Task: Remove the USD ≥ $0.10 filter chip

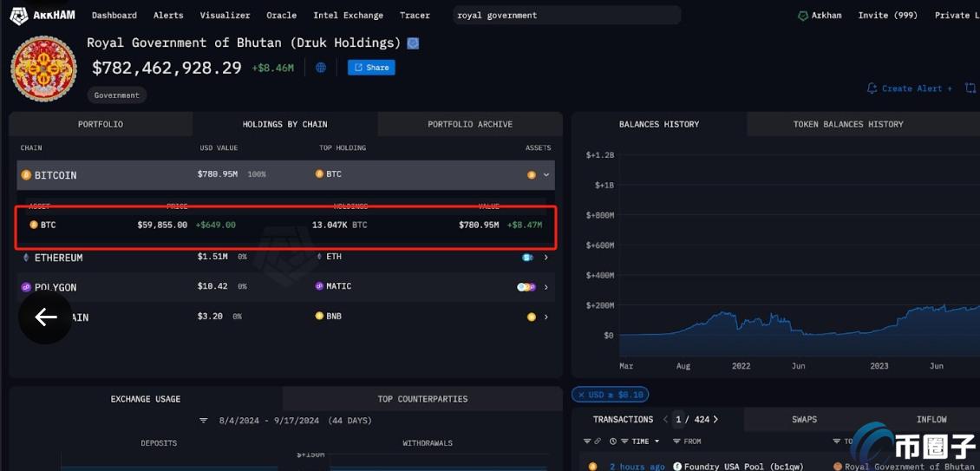Action: tap(610, 395)
